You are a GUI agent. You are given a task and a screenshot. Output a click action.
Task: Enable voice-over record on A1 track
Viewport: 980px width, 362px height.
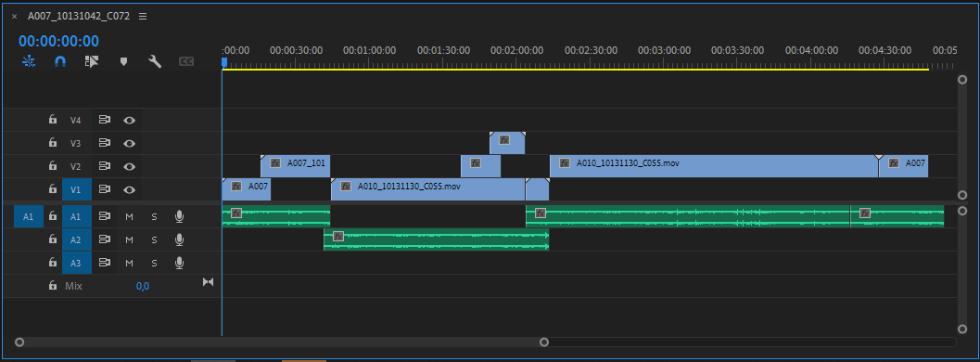coord(179,216)
